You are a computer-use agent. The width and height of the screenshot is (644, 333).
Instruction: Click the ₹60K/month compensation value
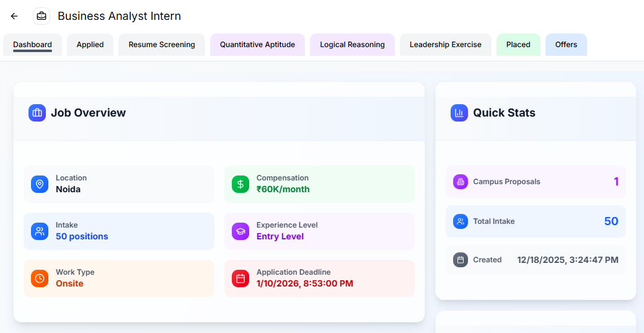pos(283,190)
